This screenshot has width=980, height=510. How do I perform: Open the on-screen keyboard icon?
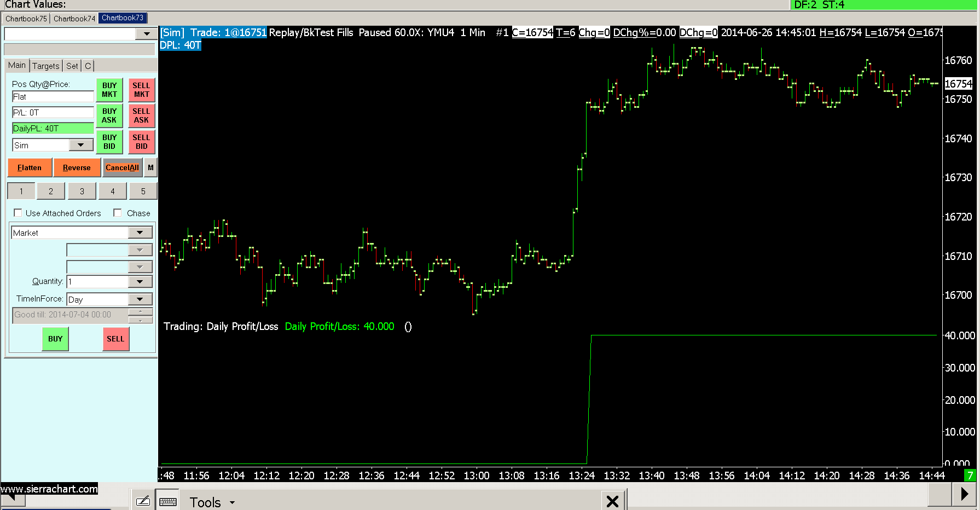click(x=168, y=501)
